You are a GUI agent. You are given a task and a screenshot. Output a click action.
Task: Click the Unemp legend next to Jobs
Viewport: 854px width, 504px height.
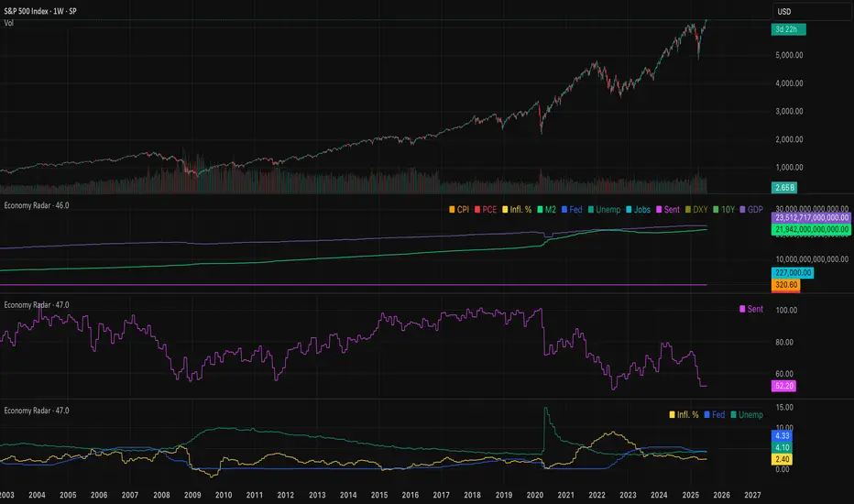click(x=604, y=210)
